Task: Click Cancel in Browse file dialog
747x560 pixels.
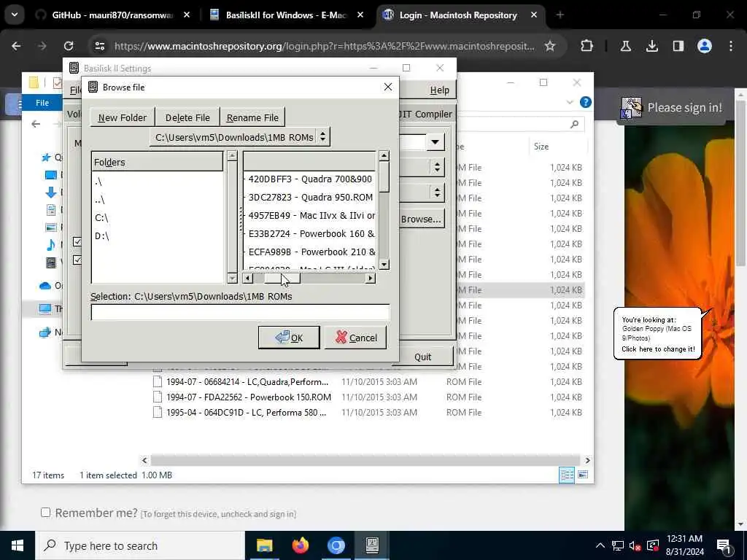Action: tap(355, 338)
